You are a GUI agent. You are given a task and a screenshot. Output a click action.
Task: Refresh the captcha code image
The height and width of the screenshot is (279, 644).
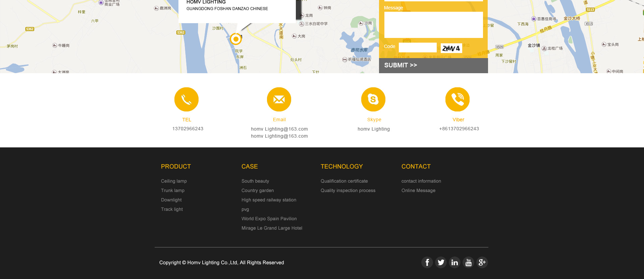pos(451,48)
